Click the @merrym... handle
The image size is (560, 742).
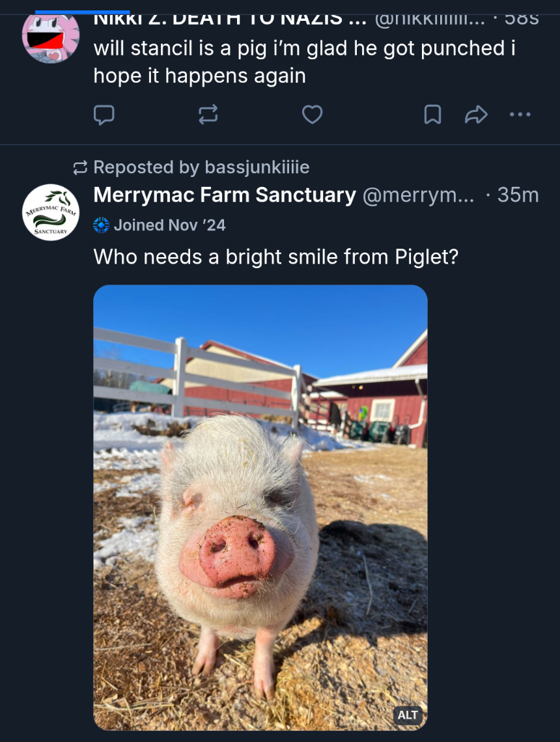tap(418, 195)
